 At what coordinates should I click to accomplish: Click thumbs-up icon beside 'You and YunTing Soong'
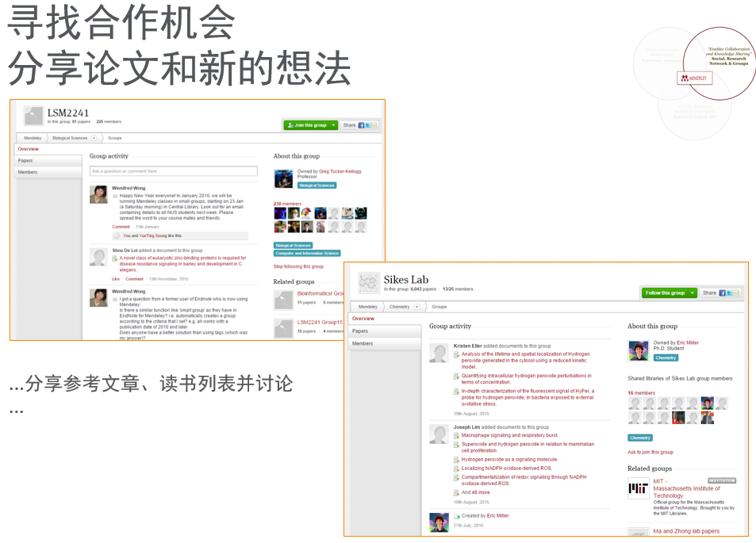116,235
